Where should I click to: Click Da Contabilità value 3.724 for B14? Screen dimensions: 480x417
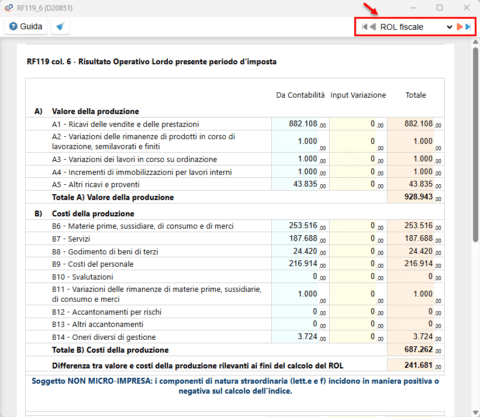(x=307, y=337)
